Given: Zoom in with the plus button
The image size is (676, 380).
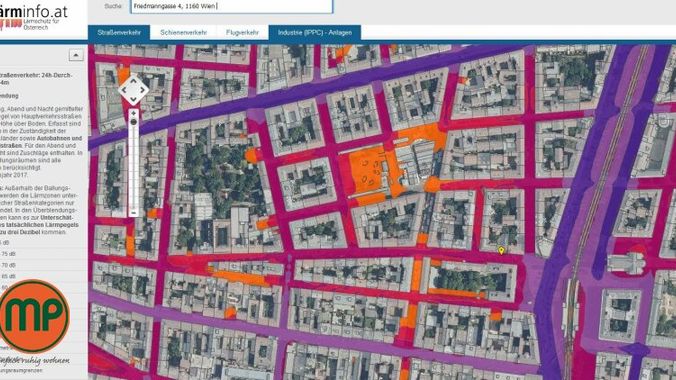Looking at the screenshot, I should [x=134, y=113].
